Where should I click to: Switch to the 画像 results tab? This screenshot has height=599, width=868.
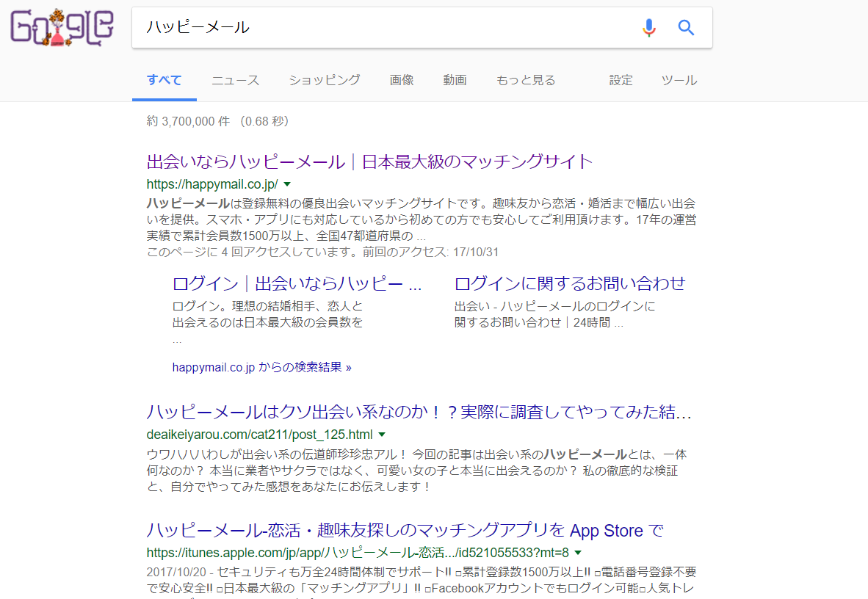click(402, 80)
